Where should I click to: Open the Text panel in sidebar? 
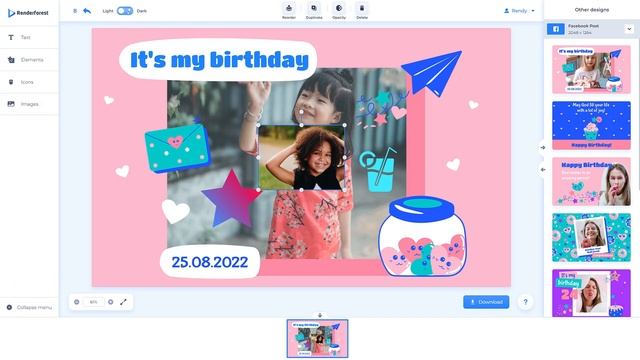[29, 37]
